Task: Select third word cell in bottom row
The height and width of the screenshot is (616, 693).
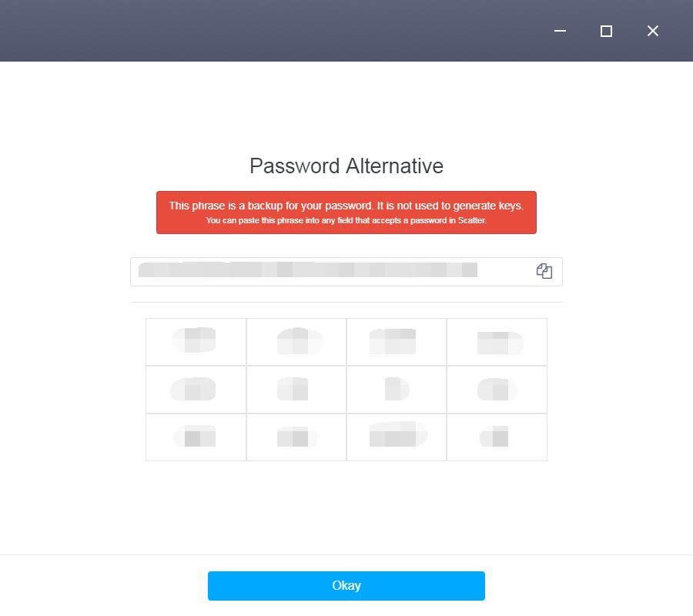Action: click(397, 437)
